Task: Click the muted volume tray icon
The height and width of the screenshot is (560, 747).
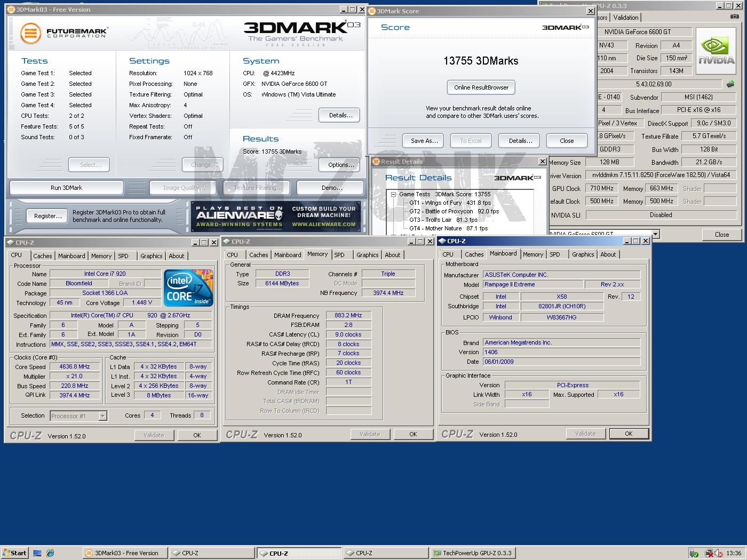Action: click(x=719, y=554)
